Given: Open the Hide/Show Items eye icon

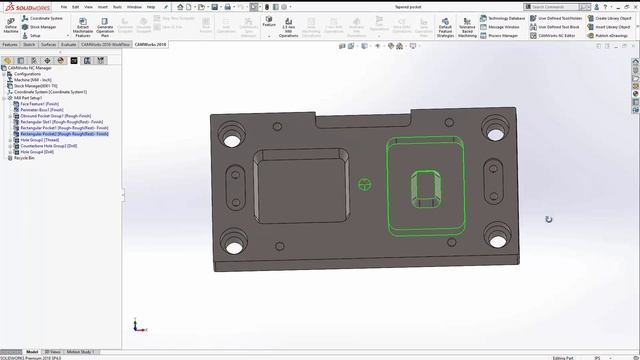Looking at the screenshot, I should tap(378, 46).
